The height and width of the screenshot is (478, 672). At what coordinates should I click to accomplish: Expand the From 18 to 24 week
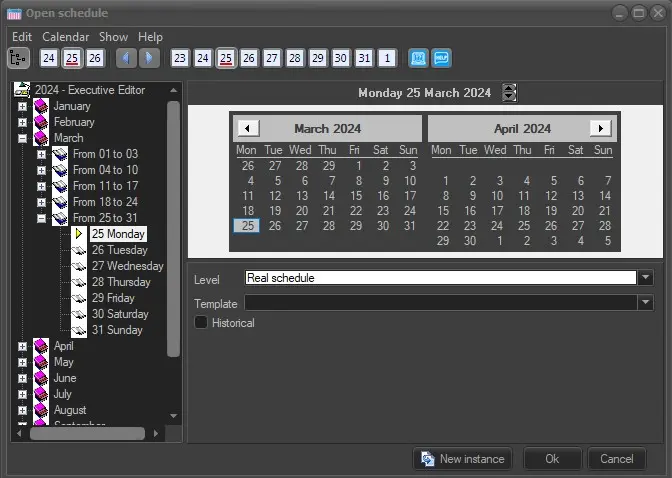(41, 202)
